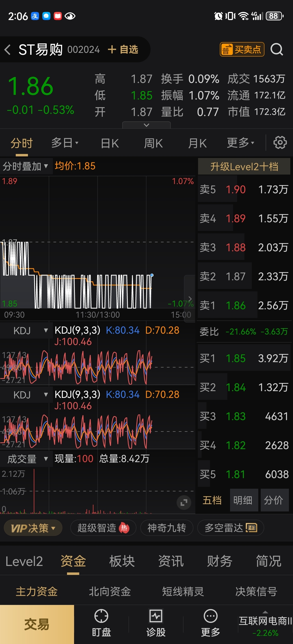
Task: Tap 买4 row at 1.82
Action: pos(244,445)
